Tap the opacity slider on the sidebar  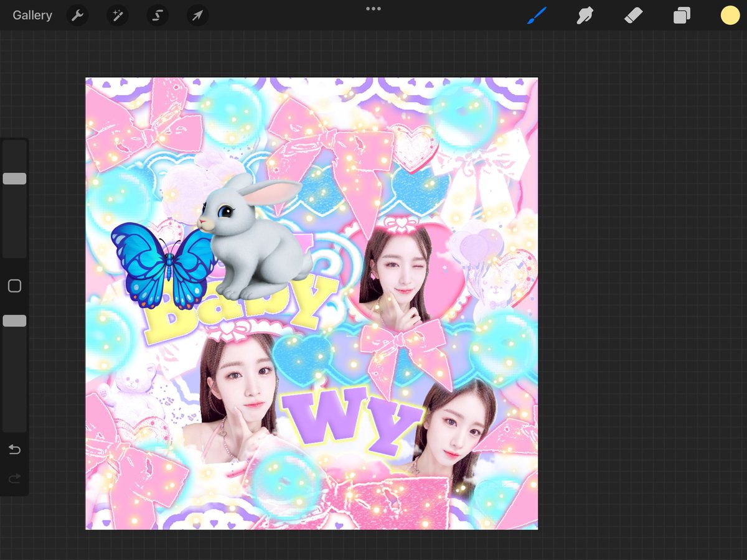click(x=14, y=320)
